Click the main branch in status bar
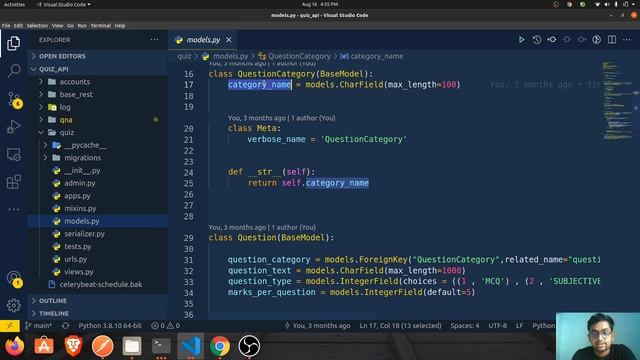Image resolution: width=640 pixels, height=360 pixels. point(38,326)
